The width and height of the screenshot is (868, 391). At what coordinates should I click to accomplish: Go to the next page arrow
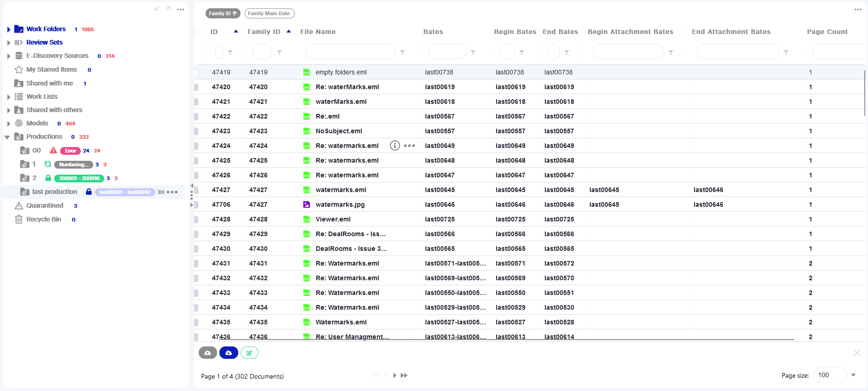(395, 375)
